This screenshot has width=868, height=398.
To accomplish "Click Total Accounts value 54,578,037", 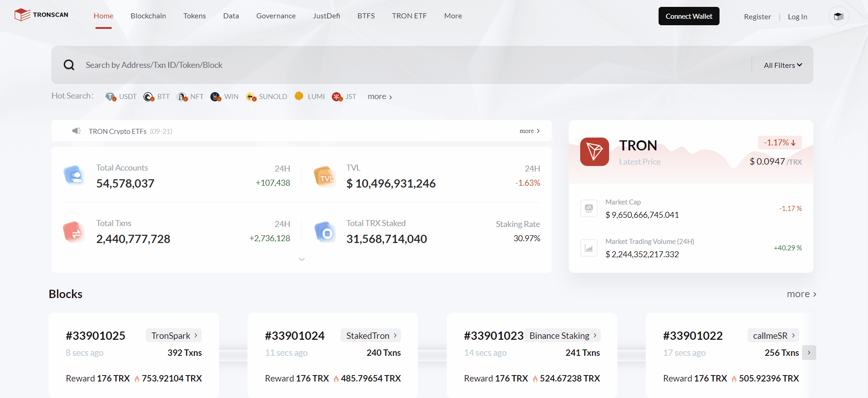I will coord(125,183).
